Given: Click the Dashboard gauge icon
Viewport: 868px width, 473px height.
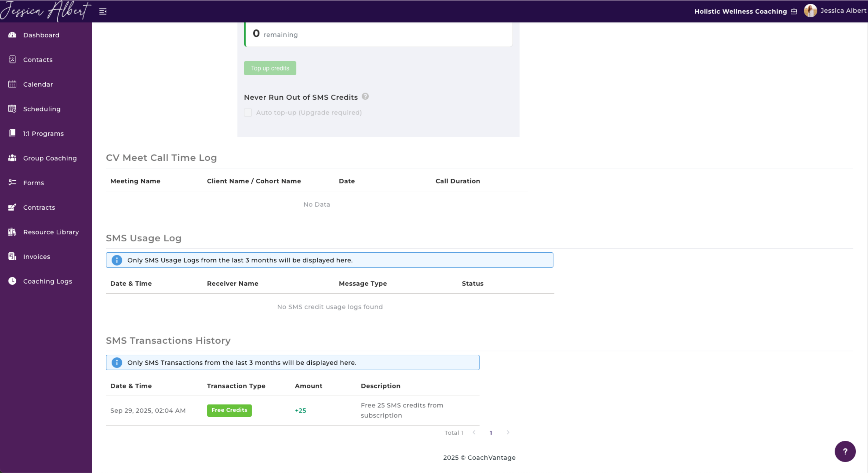Looking at the screenshot, I should (13, 35).
